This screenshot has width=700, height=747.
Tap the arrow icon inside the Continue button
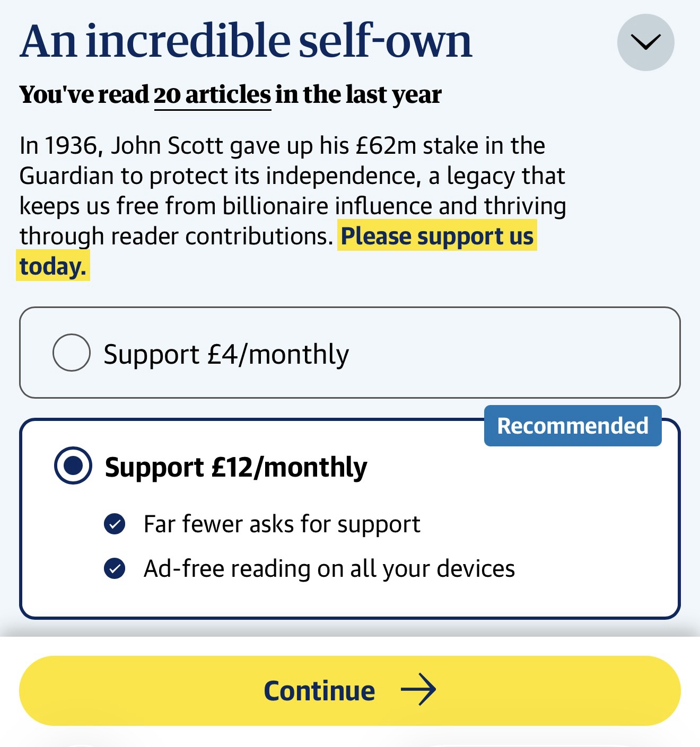click(418, 690)
